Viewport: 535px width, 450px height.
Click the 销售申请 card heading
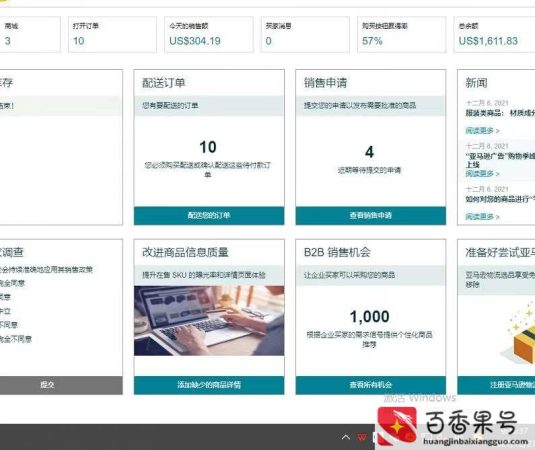tap(325, 83)
